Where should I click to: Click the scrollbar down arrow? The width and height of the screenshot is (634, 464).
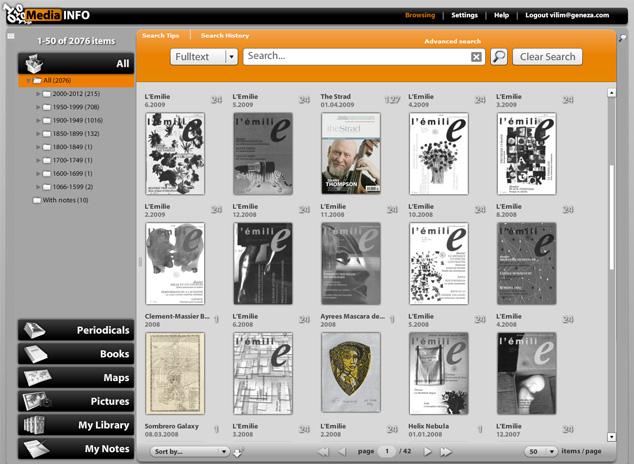click(612, 437)
